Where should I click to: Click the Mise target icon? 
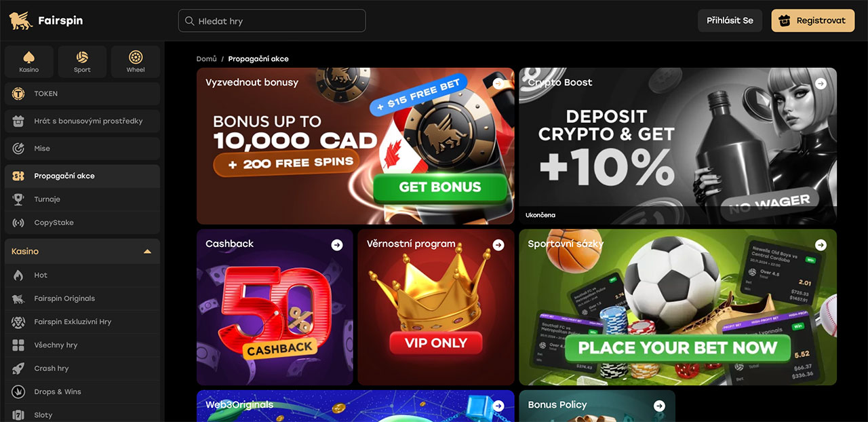pos(19,149)
